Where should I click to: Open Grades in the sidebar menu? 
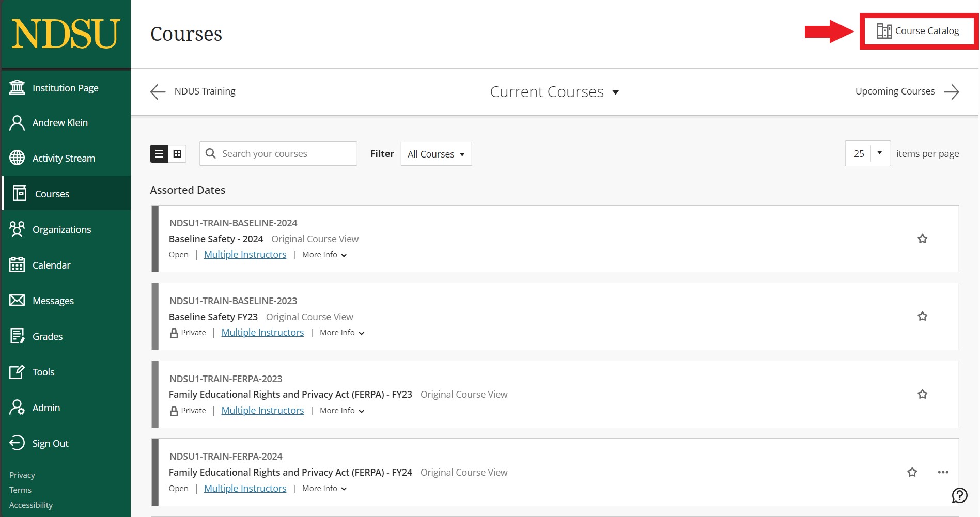click(x=47, y=336)
